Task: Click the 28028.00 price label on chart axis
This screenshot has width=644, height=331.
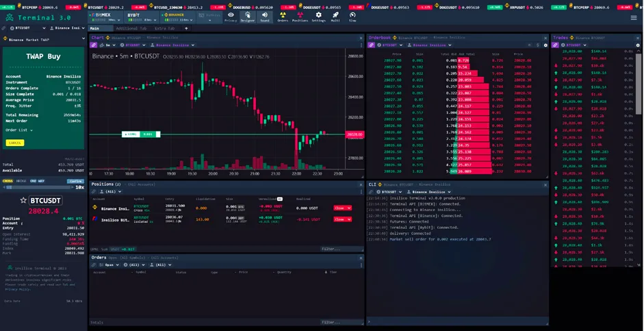Action: (355, 134)
